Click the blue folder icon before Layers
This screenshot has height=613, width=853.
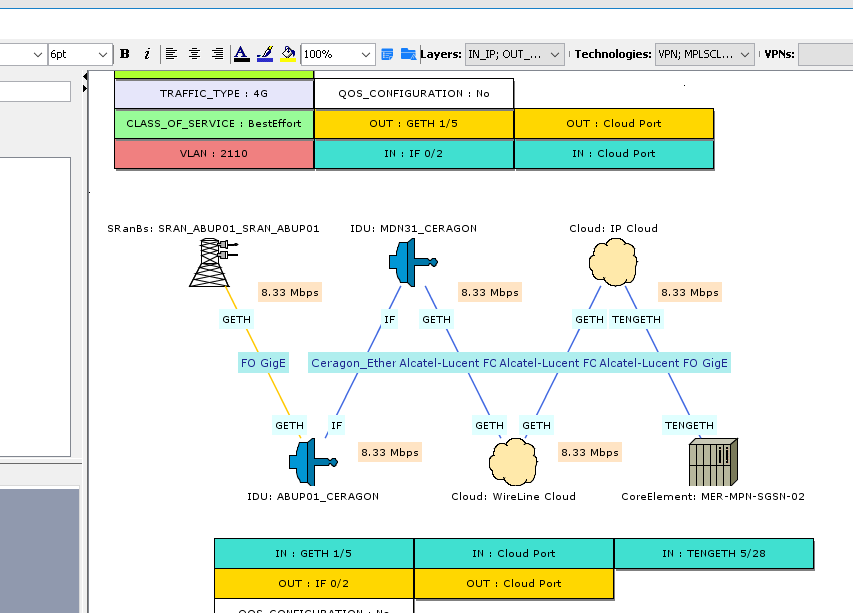point(408,54)
